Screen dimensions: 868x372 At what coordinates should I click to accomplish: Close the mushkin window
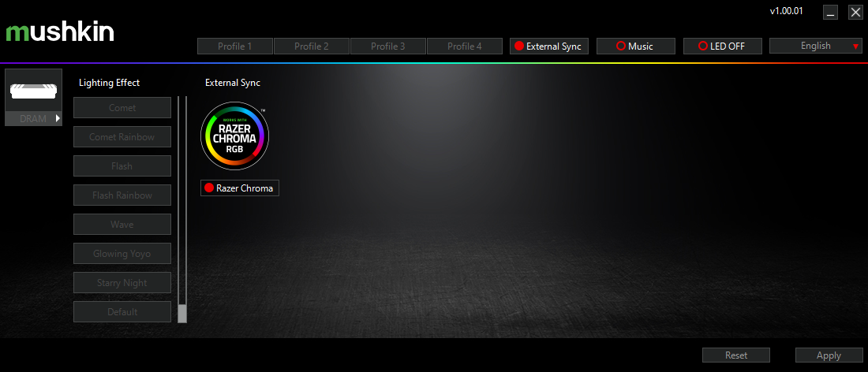click(x=855, y=13)
